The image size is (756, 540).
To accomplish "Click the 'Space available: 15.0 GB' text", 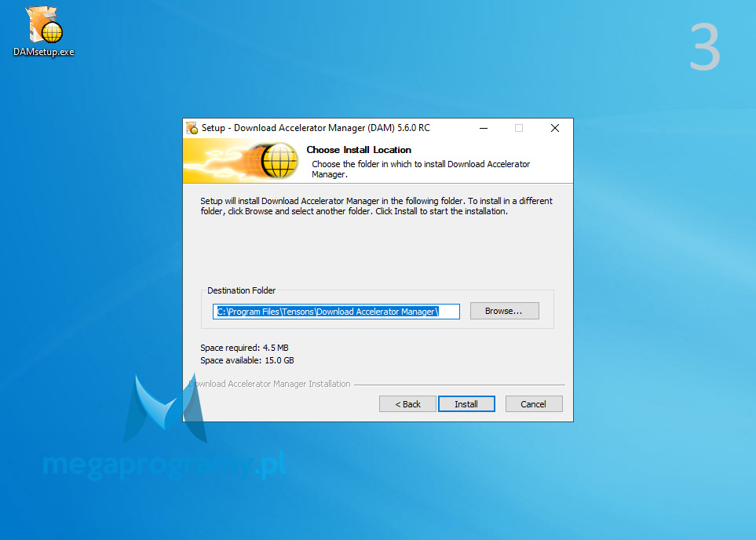I will [x=247, y=360].
